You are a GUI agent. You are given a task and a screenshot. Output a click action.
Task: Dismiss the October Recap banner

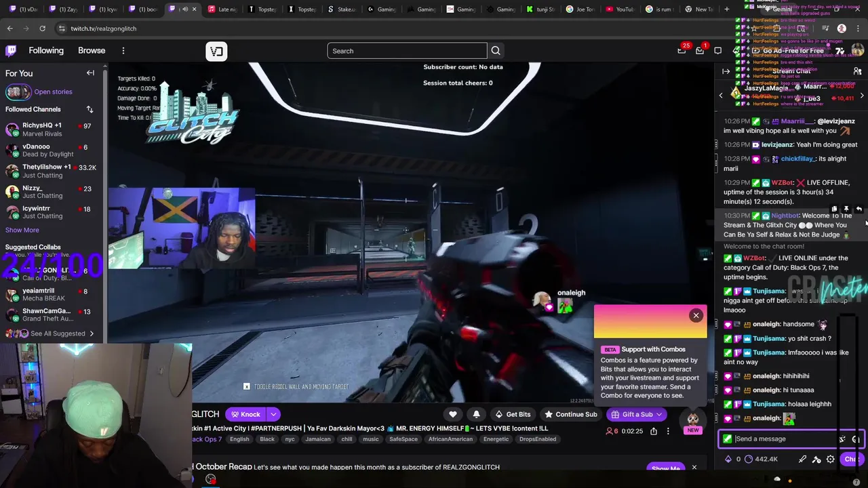tap(694, 468)
